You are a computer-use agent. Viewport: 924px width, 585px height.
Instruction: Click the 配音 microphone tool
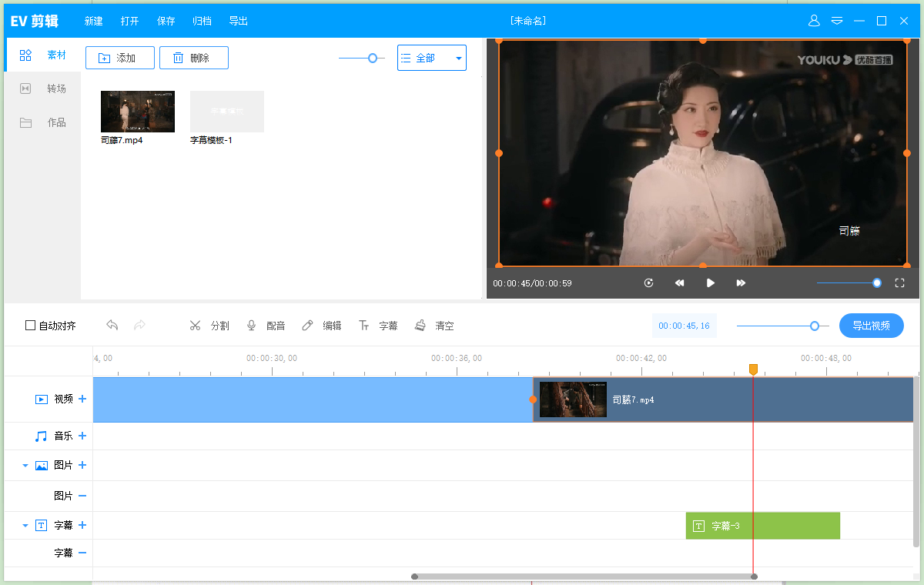pyautogui.click(x=266, y=326)
